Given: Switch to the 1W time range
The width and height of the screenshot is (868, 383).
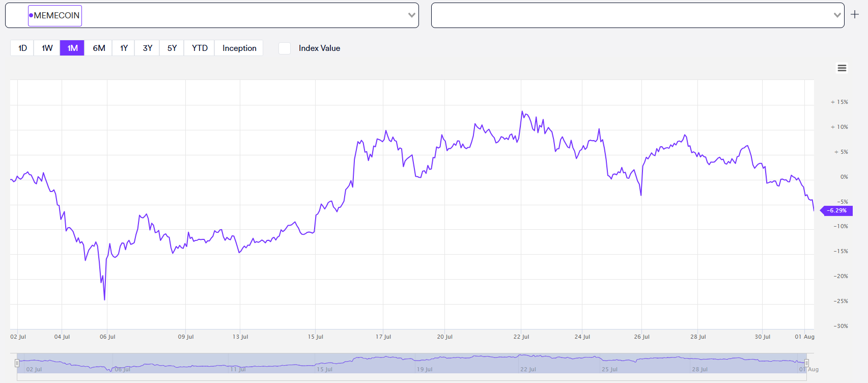Looking at the screenshot, I should pos(47,48).
